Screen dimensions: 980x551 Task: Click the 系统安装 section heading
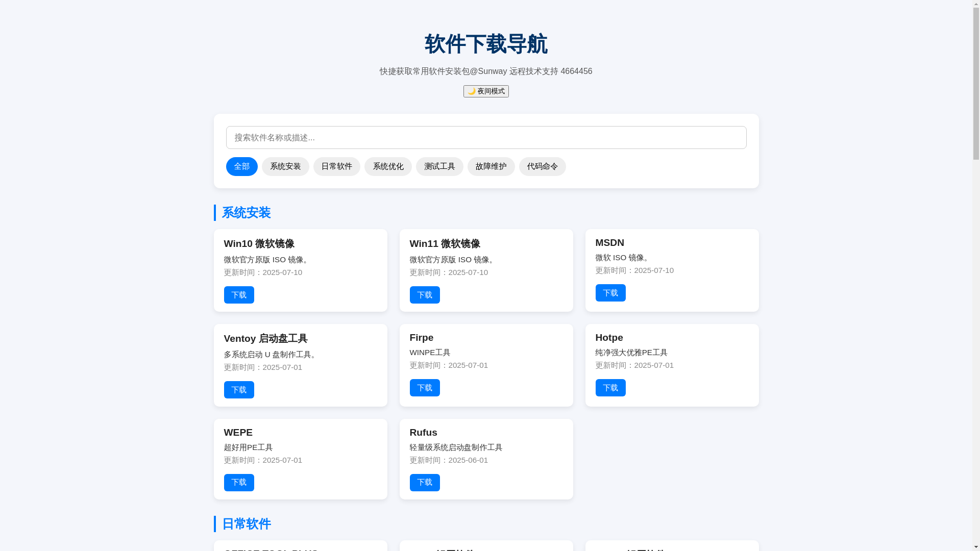pyautogui.click(x=246, y=213)
